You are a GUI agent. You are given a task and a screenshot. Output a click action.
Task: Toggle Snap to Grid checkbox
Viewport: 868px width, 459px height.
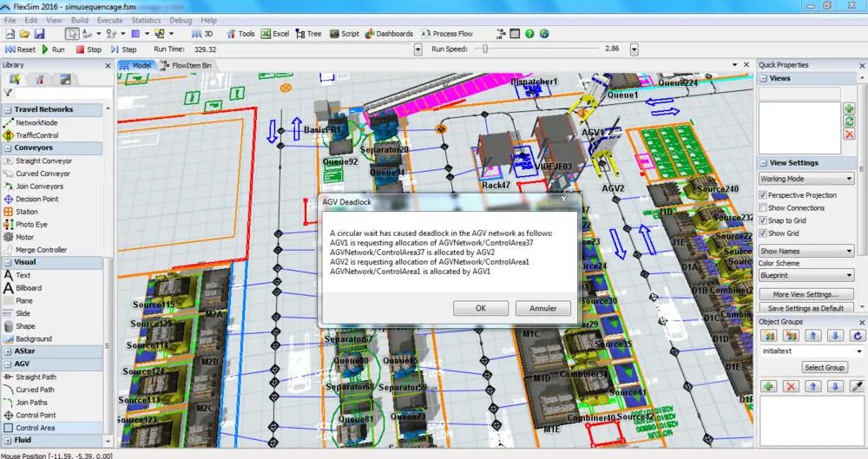(763, 220)
